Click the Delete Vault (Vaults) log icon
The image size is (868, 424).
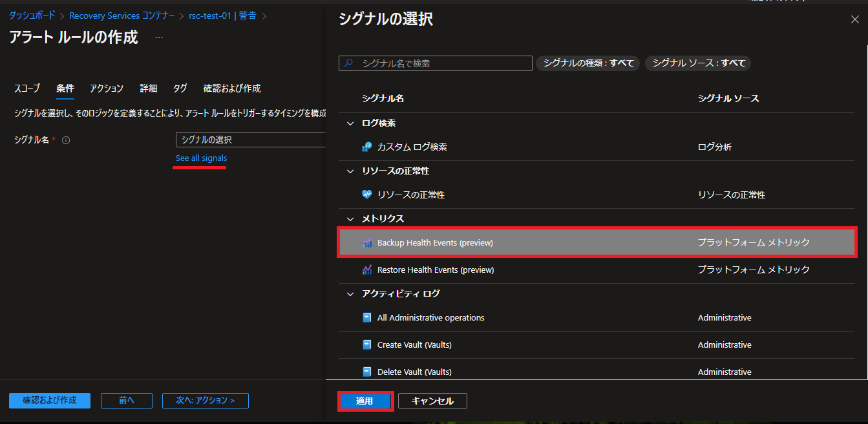point(367,372)
